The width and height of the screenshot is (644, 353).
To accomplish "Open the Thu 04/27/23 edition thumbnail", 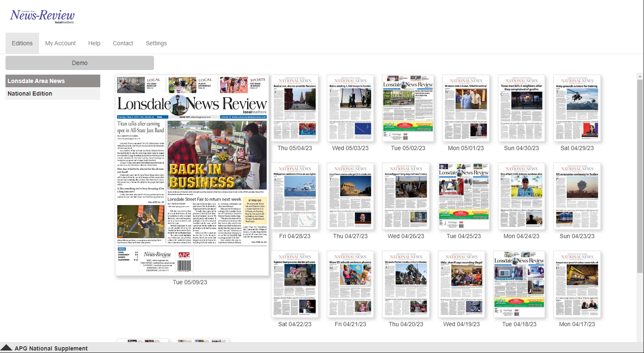I will pyautogui.click(x=350, y=196).
